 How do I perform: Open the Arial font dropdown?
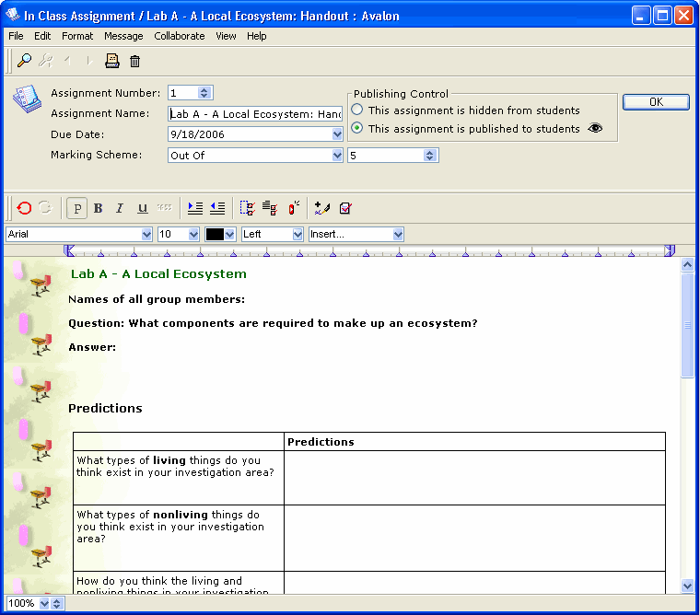(146, 235)
